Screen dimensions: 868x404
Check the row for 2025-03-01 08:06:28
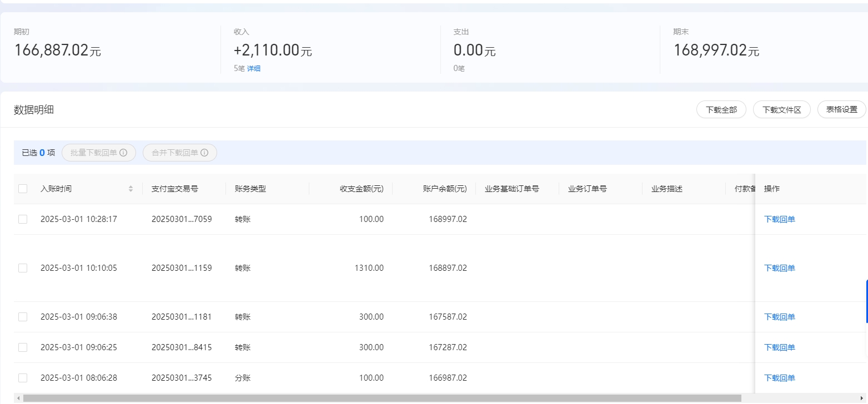(x=23, y=378)
